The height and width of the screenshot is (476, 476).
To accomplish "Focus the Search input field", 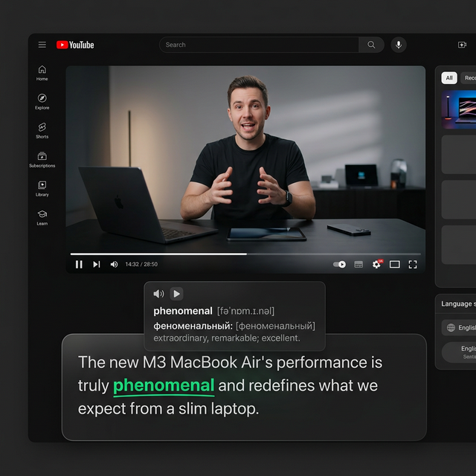I will point(259,45).
